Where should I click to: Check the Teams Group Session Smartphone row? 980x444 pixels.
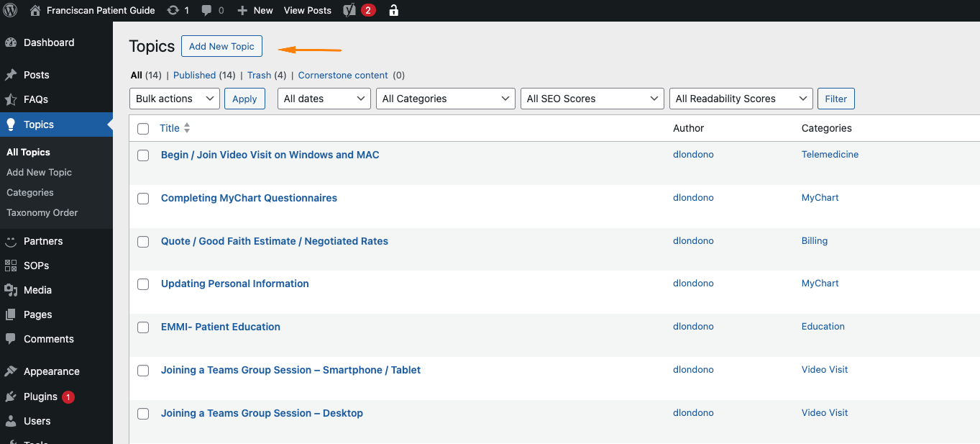143,371
